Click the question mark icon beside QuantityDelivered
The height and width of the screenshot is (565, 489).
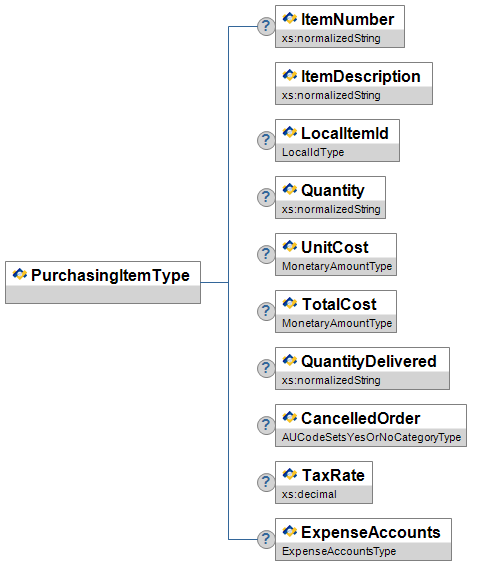point(266,368)
